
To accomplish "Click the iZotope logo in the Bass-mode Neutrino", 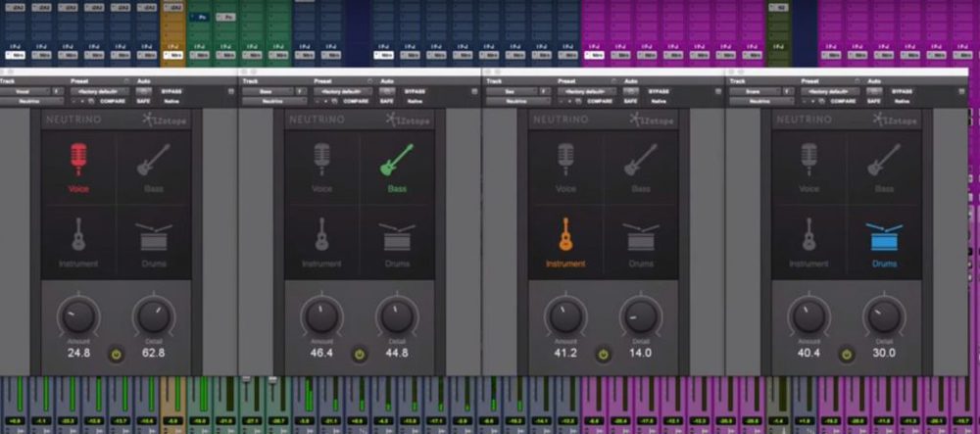I will [408, 120].
